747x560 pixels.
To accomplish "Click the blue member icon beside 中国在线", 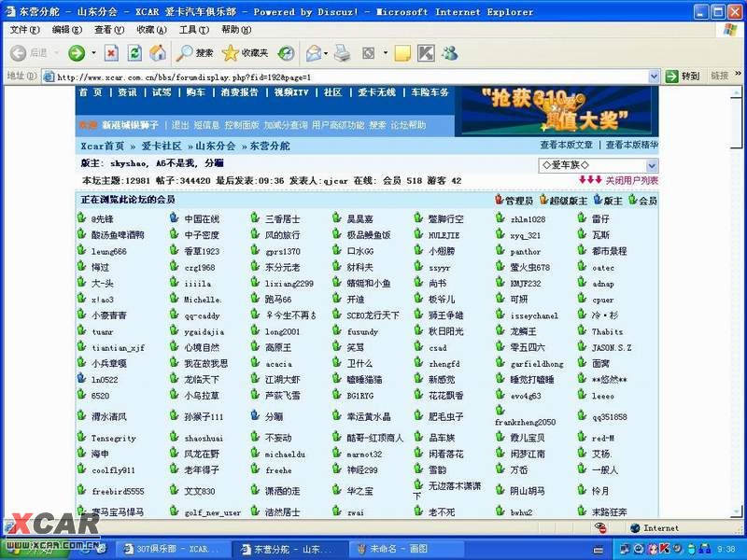I will tap(174, 218).
